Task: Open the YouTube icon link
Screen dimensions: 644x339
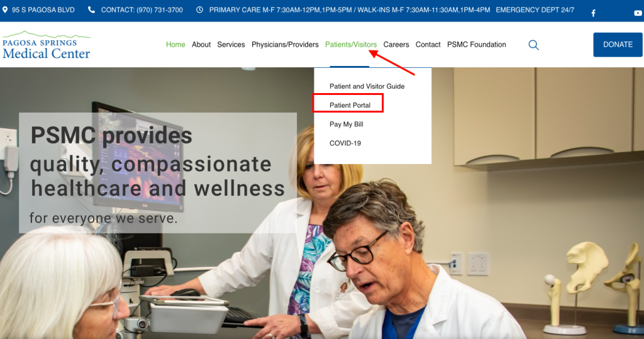Action: point(638,13)
